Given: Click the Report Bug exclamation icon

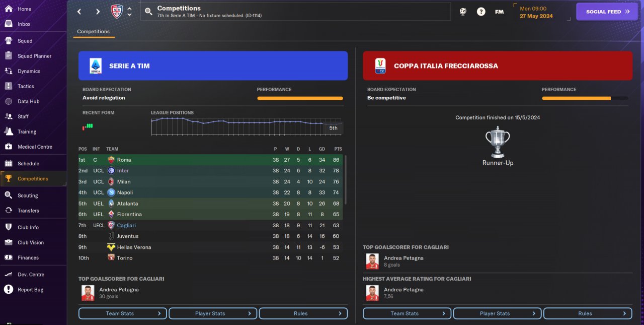Looking at the screenshot, I should click(9, 290).
